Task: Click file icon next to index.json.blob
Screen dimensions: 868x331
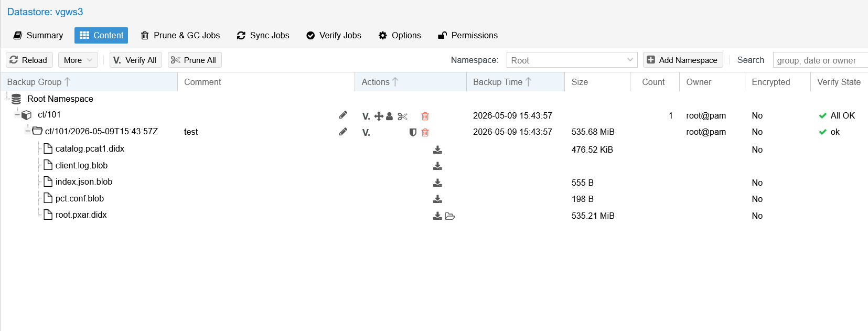Action: (48, 181)
